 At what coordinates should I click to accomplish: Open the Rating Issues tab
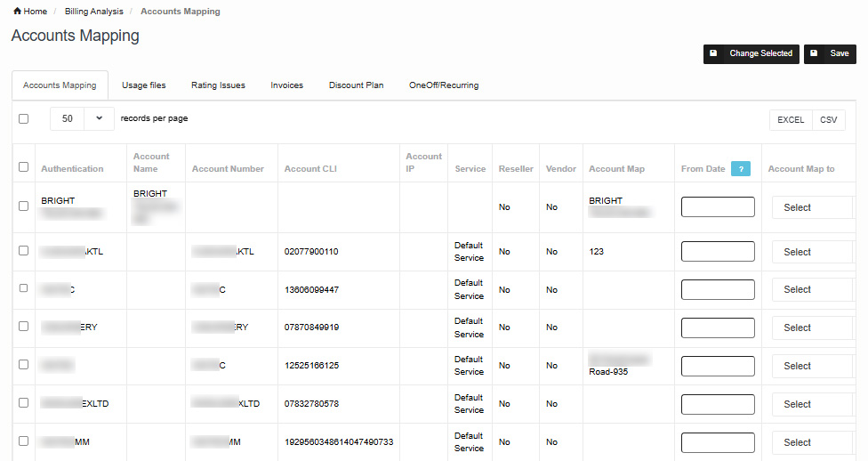pos(218,86)
